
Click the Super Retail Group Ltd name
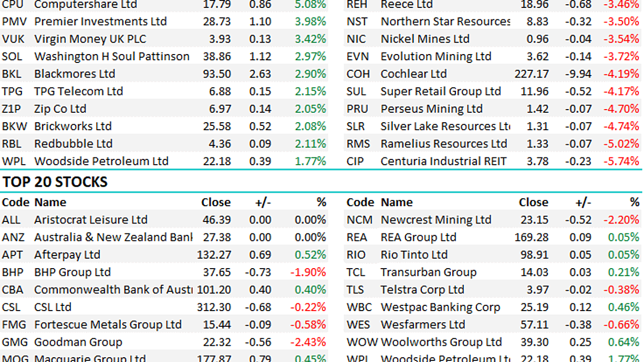pos(441,91)
